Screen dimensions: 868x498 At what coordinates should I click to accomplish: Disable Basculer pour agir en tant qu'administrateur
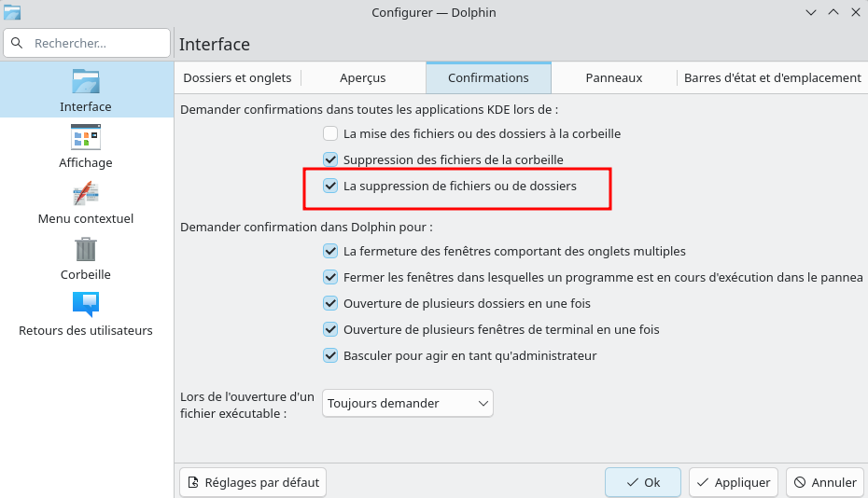(330, 355)
